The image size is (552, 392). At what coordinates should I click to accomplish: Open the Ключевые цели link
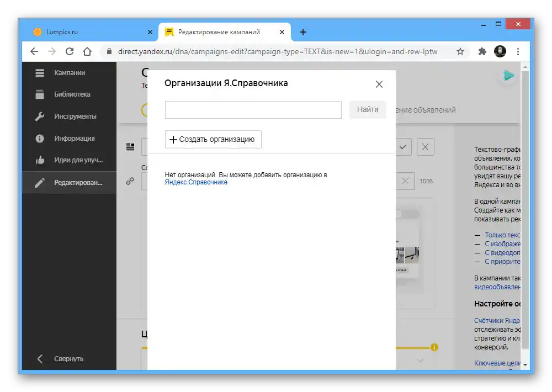(x=497, y=363)
